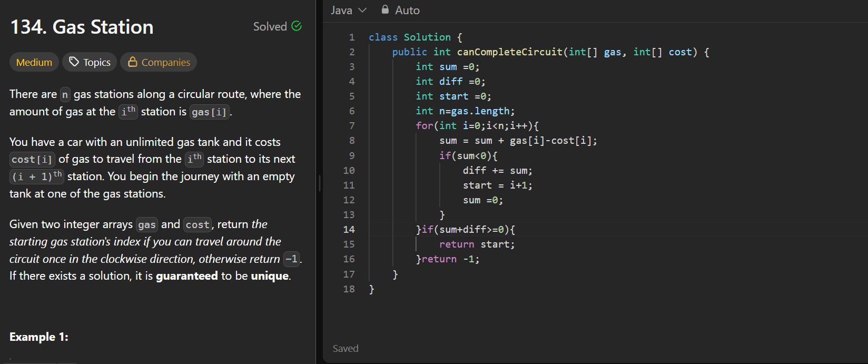
Task: Click the inline code 'n' in the first paragraph
Action: pyautogui.click(x=65, y=94)
